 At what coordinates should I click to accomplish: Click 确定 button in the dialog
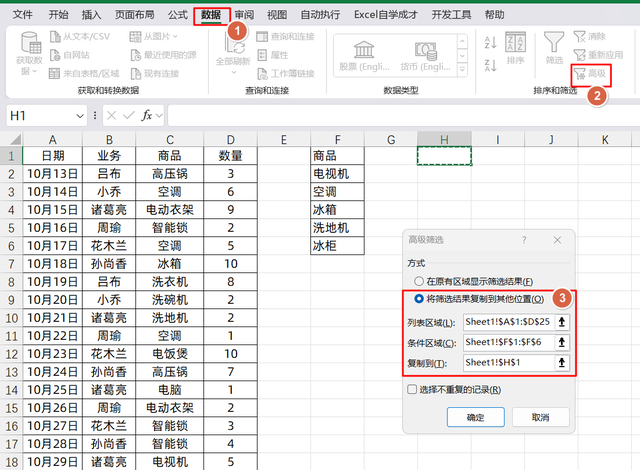pyautogui.click(x=476, y=417)
